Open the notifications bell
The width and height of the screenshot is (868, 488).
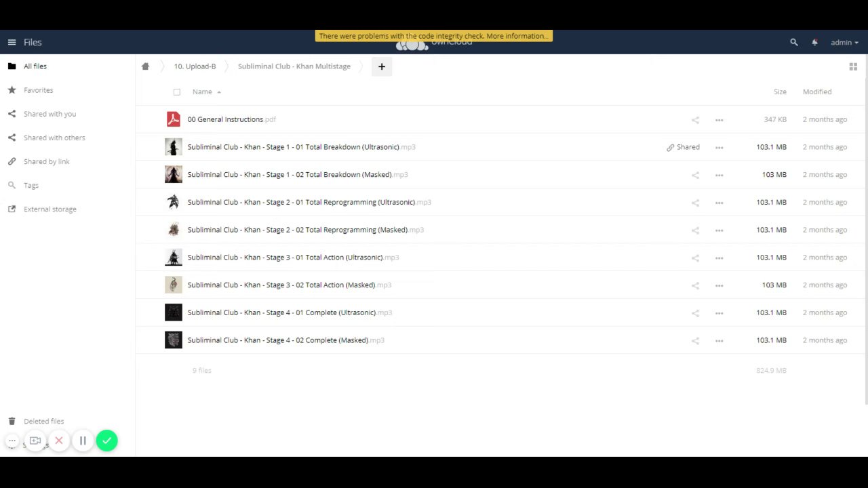click(814, 42)
